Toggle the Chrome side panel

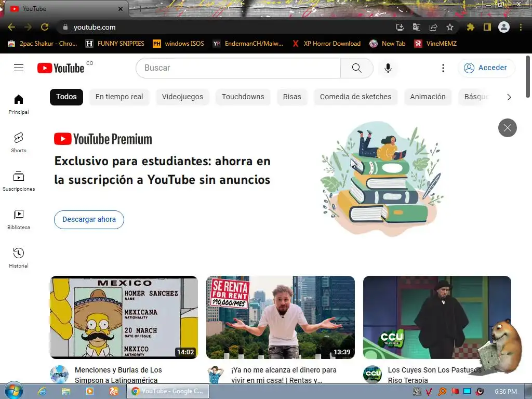point(487,27)
